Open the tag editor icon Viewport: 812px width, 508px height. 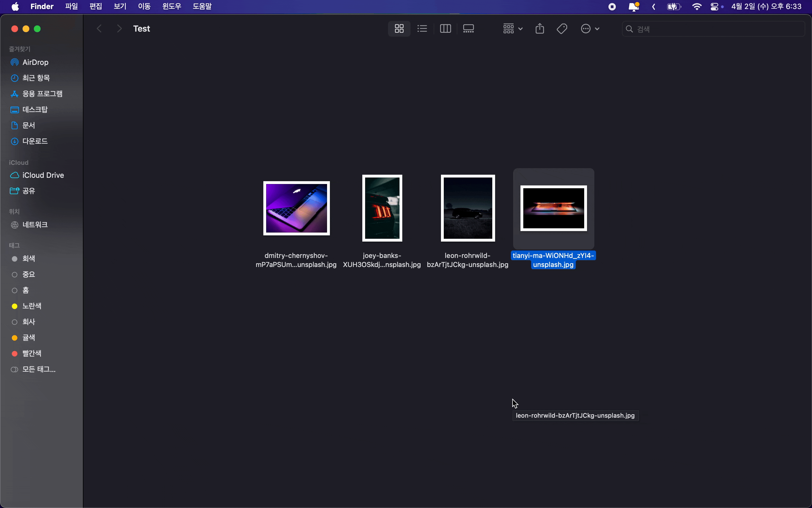[x=562, y=29]
